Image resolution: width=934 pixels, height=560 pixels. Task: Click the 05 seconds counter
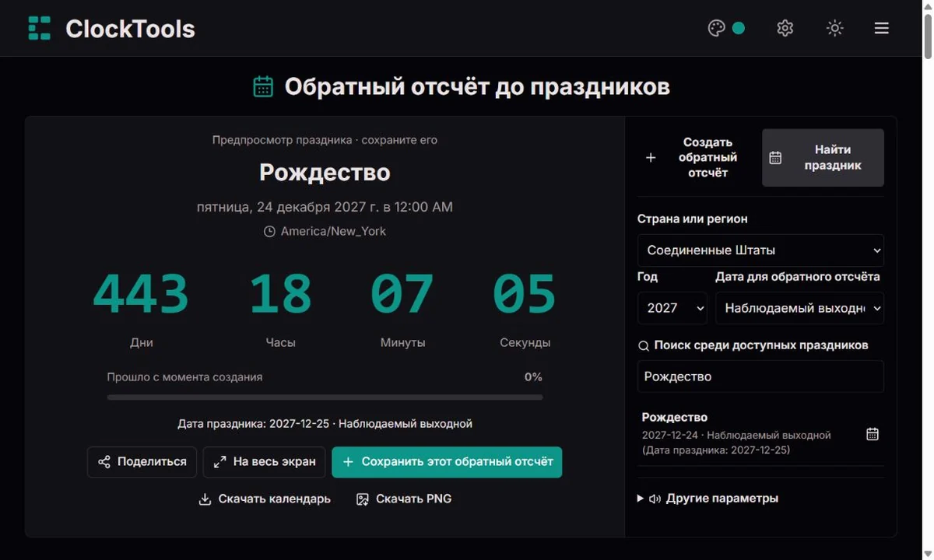coord(525,294)
